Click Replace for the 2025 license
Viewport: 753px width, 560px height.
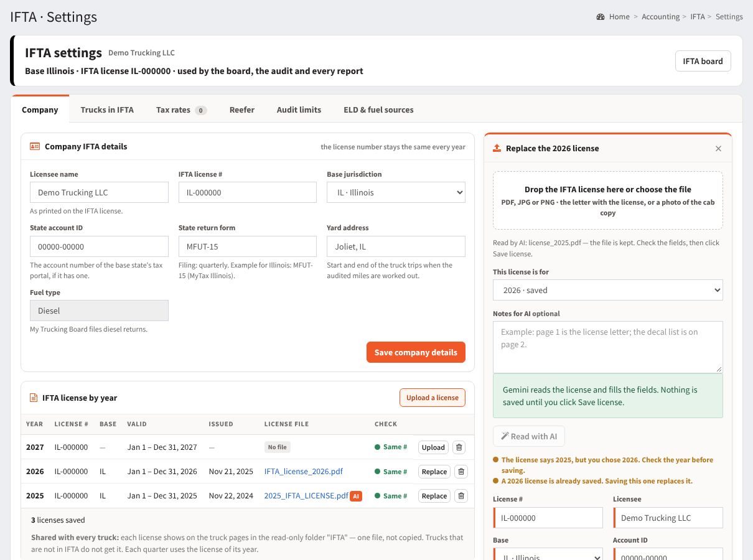(x=434, y=496)
